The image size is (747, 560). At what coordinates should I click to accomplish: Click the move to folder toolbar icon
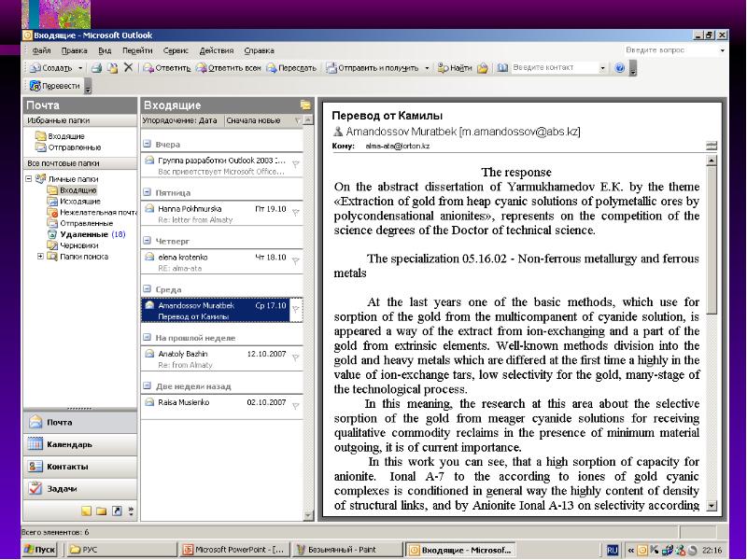coord(112,68)
